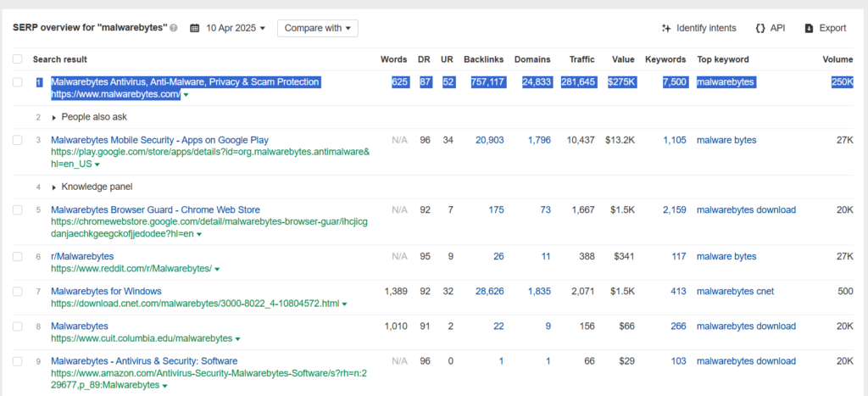Viewport: 868px width, 396px height.
Task: Click the malwarebytes cnet top keyword
Action: click(735, 292)
